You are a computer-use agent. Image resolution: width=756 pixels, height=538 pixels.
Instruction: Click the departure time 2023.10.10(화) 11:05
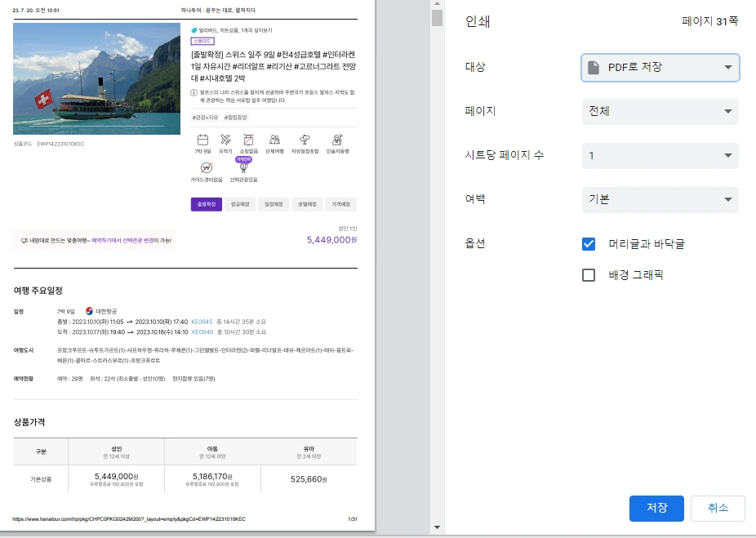(x=98, y=322)
